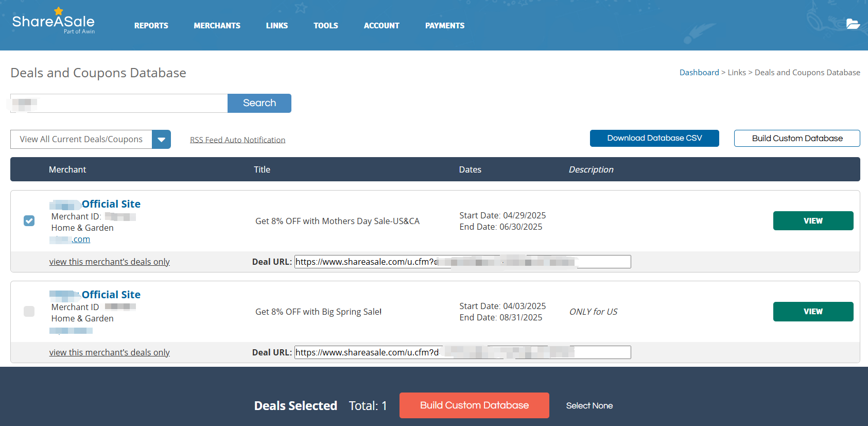Screen dimensions: 868x426
Task: Click the Search button
Action: pos(259,103)
